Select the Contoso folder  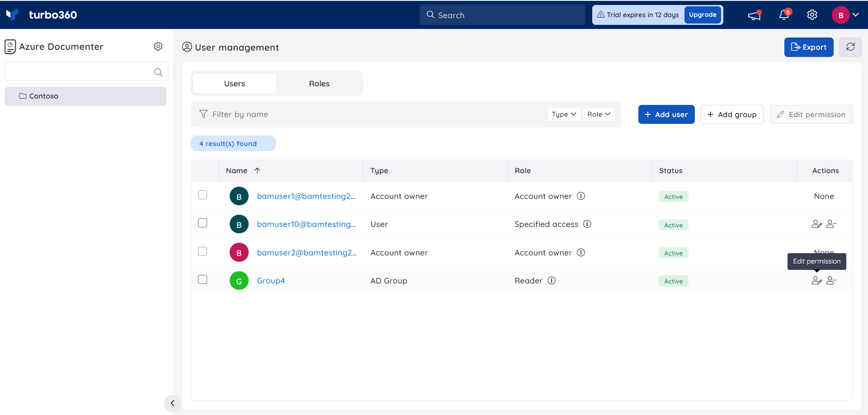(x=85, y=96)
